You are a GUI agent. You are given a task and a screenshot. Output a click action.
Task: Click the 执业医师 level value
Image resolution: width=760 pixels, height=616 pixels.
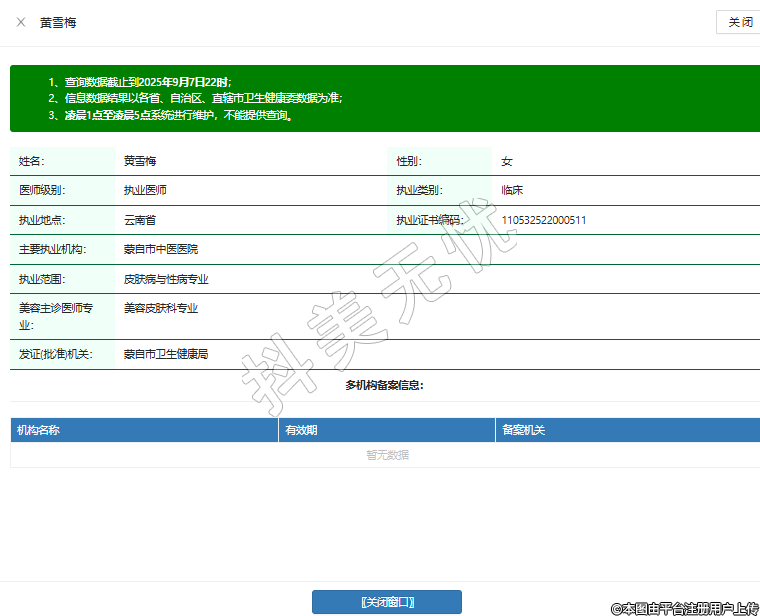[145, 190]
